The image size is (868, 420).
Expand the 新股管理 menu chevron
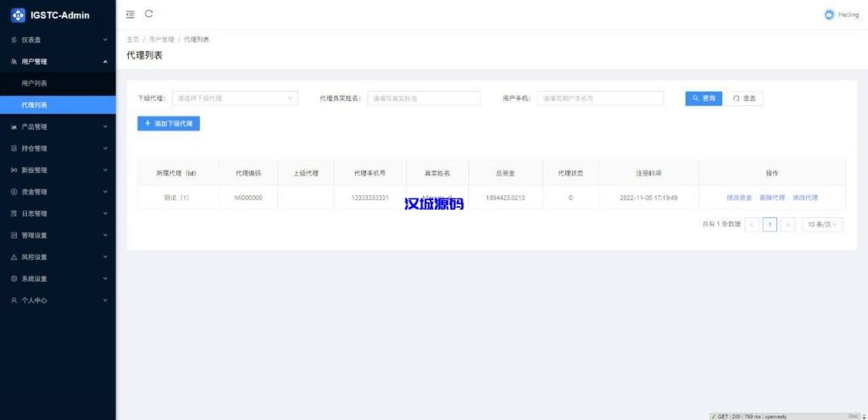pyautogui.click(x=105, y=170)
